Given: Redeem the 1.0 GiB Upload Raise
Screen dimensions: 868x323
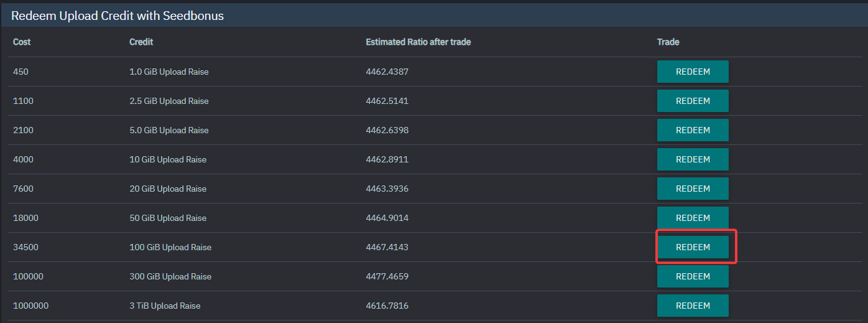Looking at the screenshot, I should [693, 72].
